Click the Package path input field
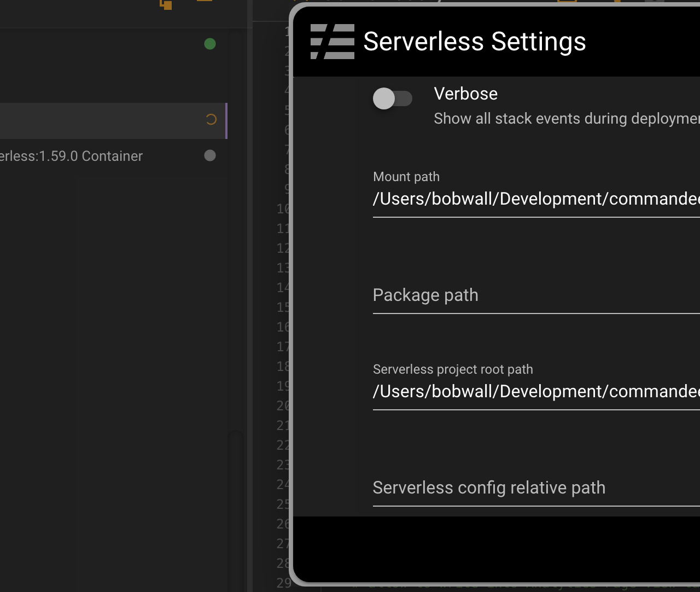 click(x=536, y=295)
